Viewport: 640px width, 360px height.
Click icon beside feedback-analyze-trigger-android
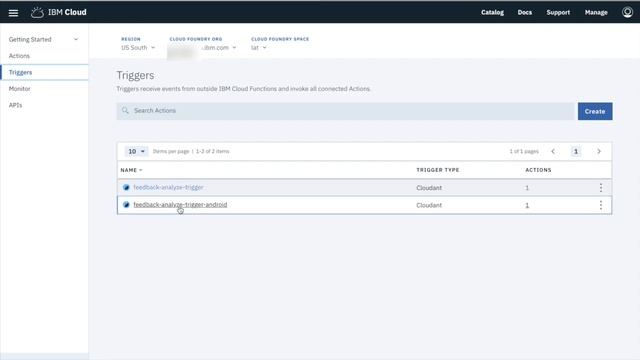click(x=126, y=204)
